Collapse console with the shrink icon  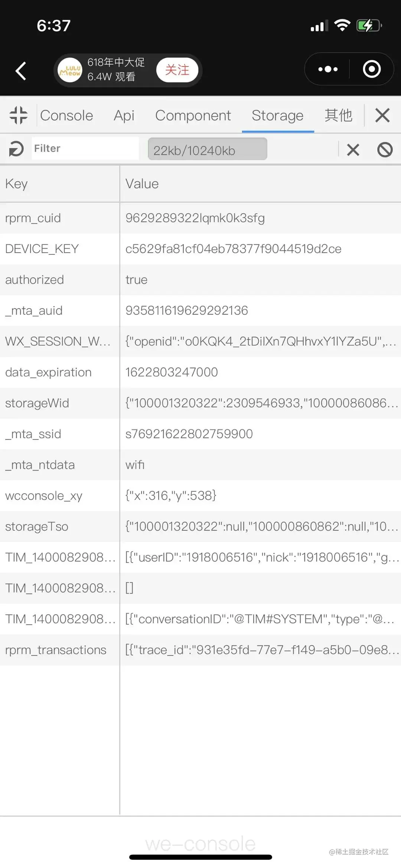(x=19, y=115)
